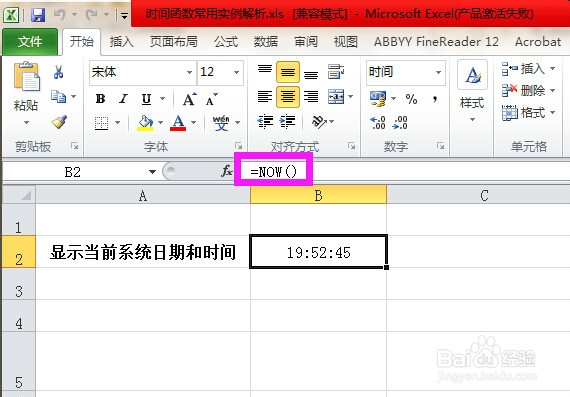
Task: Apply percent style
Action: coord(411,99)
